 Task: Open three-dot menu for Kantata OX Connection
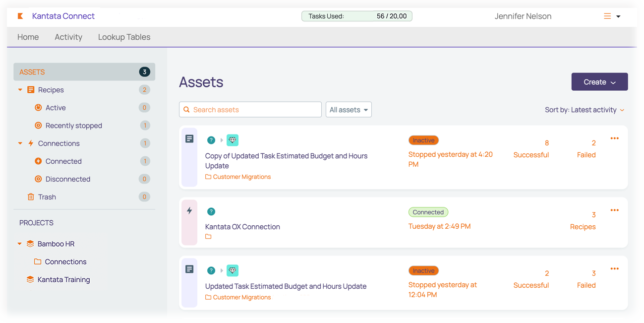point(614,210)
